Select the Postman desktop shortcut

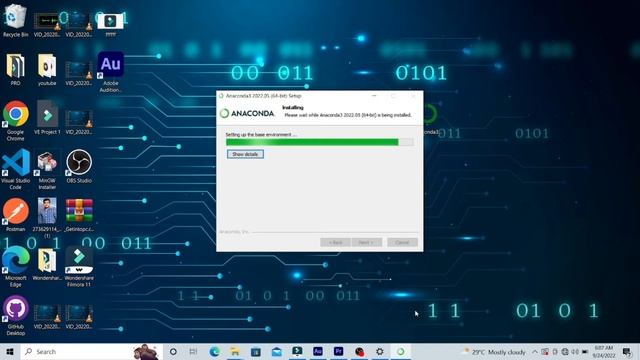click(x=16, y=215)
